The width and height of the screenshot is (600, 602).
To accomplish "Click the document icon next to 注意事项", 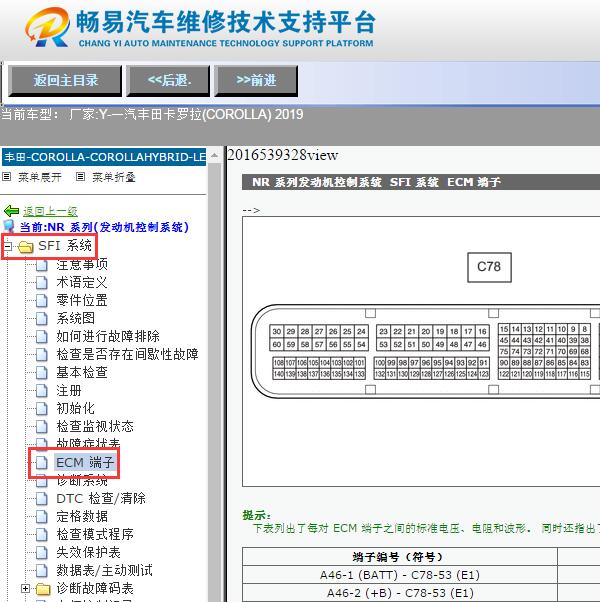I will [x=42, y=265].
